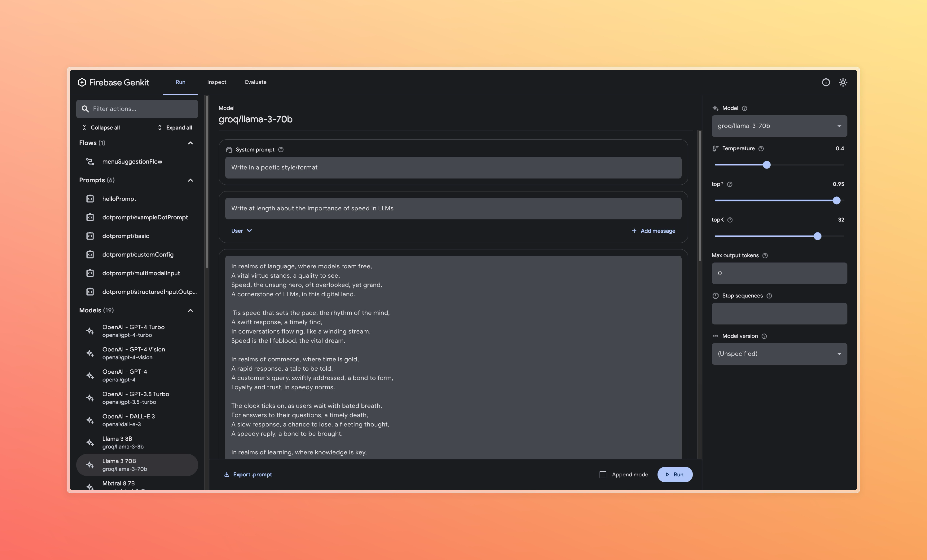Click the OpenAI GPT-4 Turbo sparkle icon

click(x=90, y=331)
